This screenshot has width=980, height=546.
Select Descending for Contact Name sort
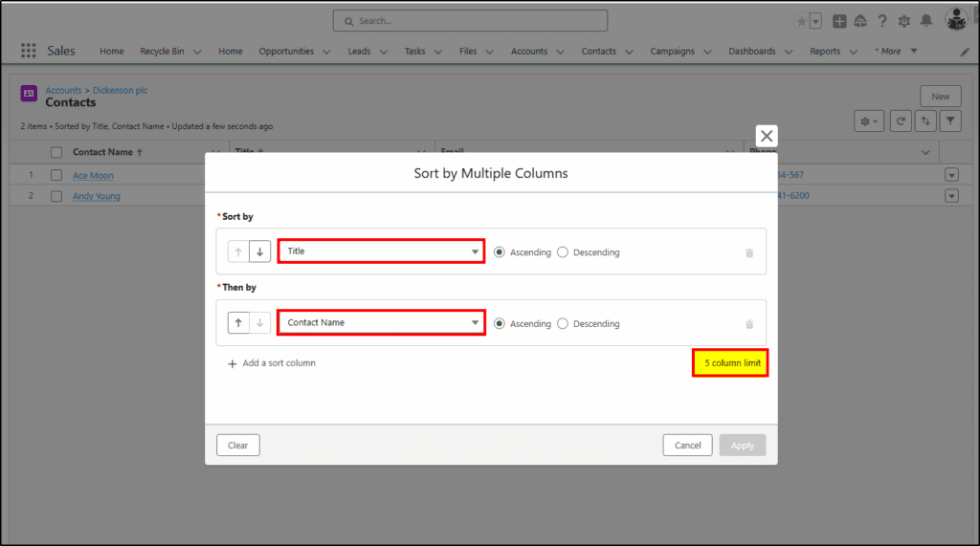563,323
